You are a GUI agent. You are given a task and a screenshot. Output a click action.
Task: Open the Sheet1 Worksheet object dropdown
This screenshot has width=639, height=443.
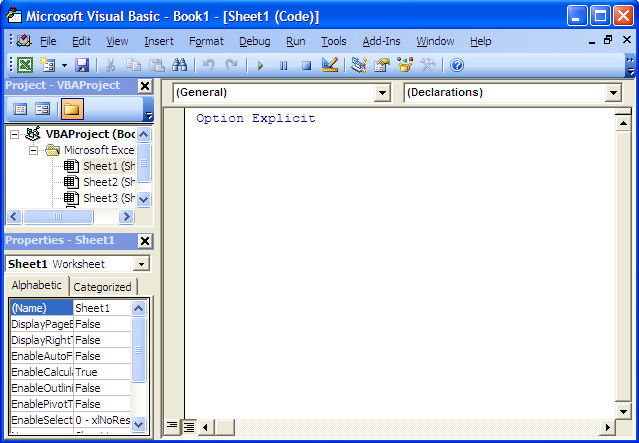click(141, 264)
